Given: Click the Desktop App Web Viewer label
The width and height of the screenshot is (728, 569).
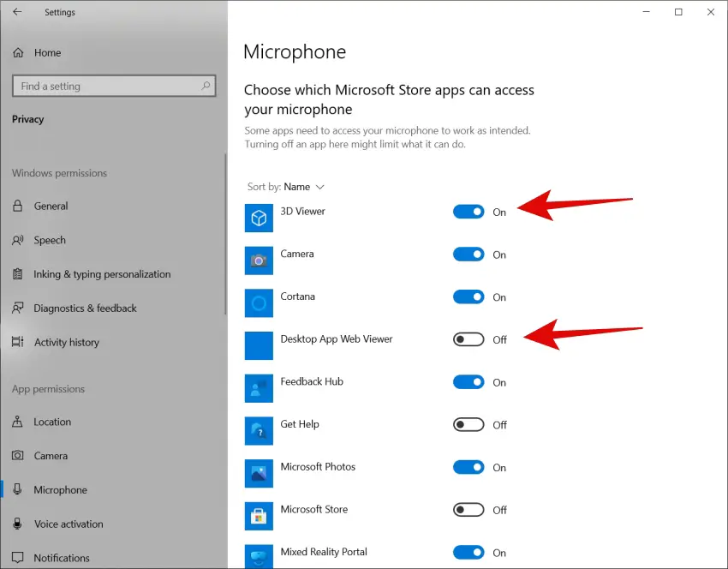Looking at the screenshot, I should click(337, 338).
